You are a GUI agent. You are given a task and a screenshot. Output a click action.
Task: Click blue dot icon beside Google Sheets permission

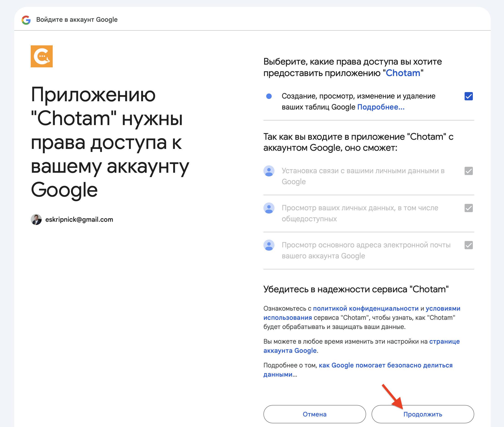tap(269, 96)
